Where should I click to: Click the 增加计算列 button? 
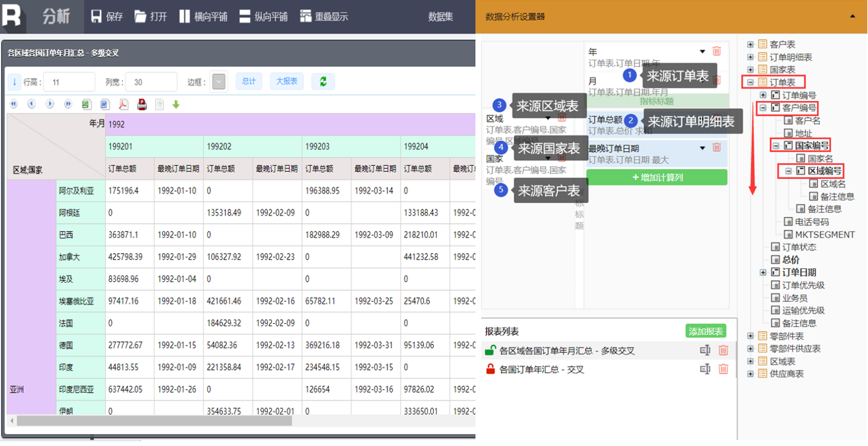[656, 177]
